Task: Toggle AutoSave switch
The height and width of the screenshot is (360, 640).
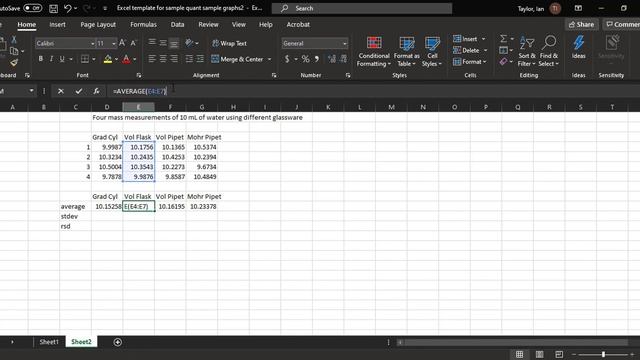Action: (33, 8)
